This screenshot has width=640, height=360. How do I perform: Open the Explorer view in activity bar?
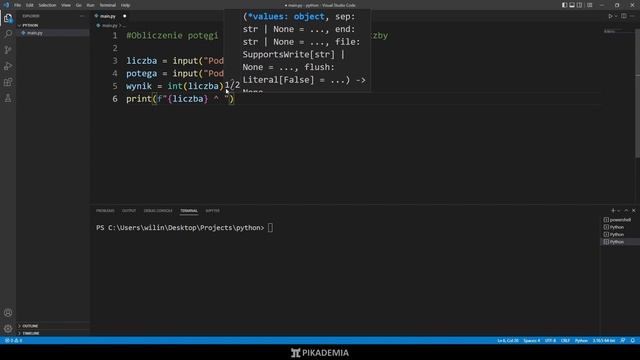[x=8, y=18]
